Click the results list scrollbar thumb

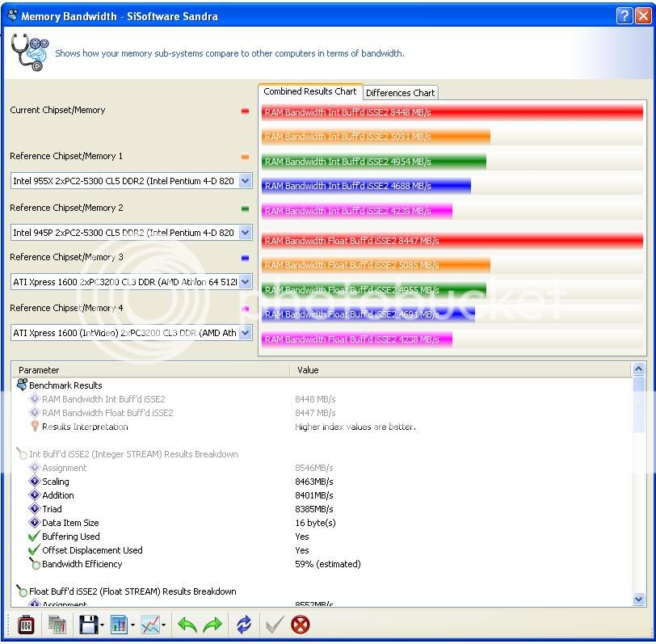click(638, 404)
